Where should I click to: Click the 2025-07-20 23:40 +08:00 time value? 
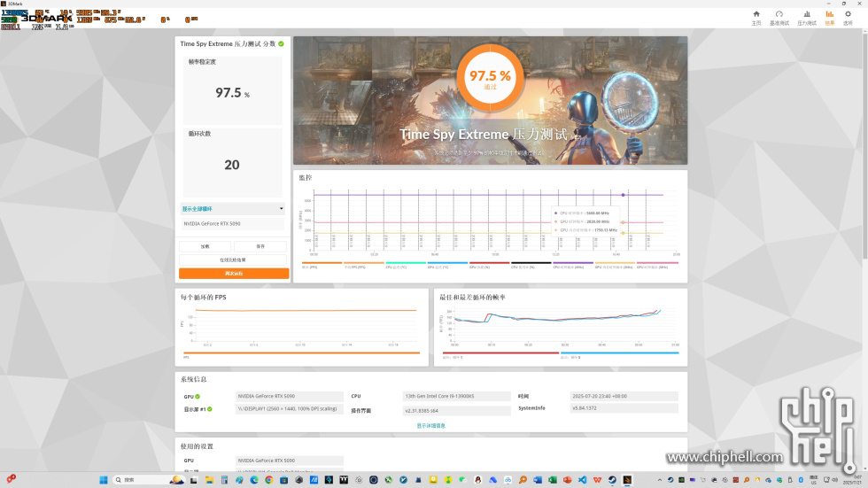point(624,396)
